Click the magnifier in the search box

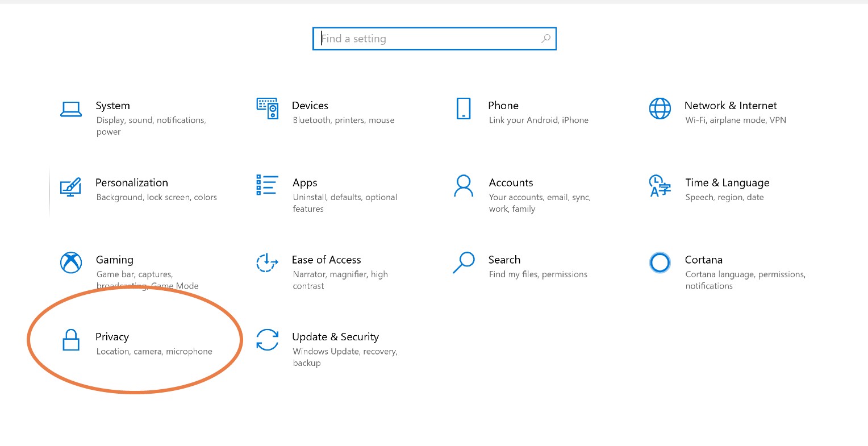(546, 39)
